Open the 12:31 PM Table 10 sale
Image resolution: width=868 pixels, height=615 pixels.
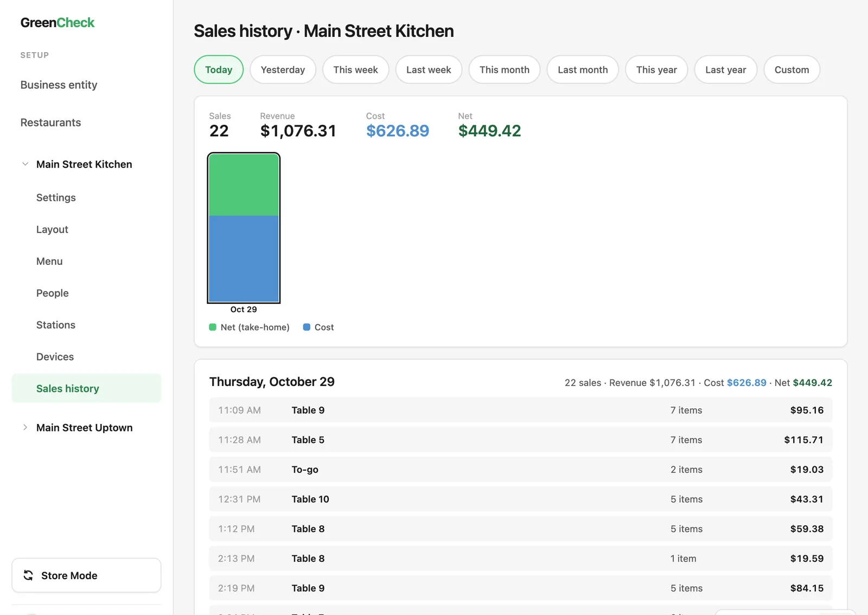click(521, 499)
